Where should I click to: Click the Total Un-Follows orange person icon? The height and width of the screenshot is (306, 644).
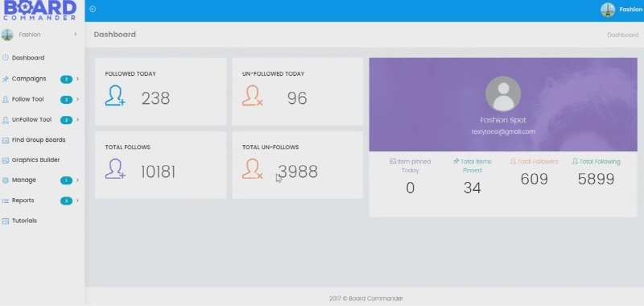(252, 169)
